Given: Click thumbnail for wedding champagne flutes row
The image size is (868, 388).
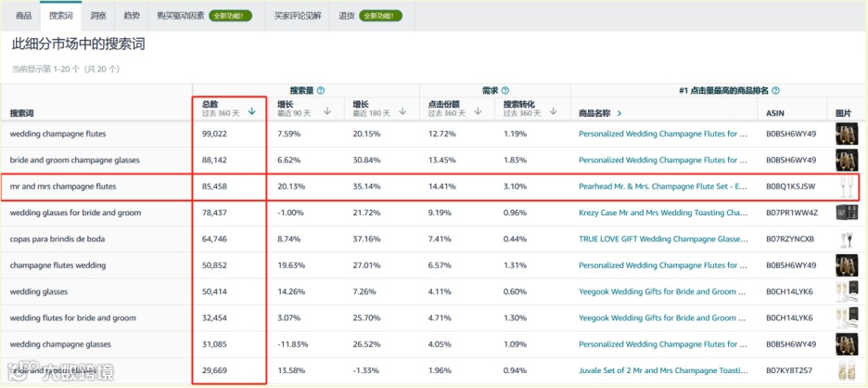Looking at the screenshot, I should click(x=847, y=135).
